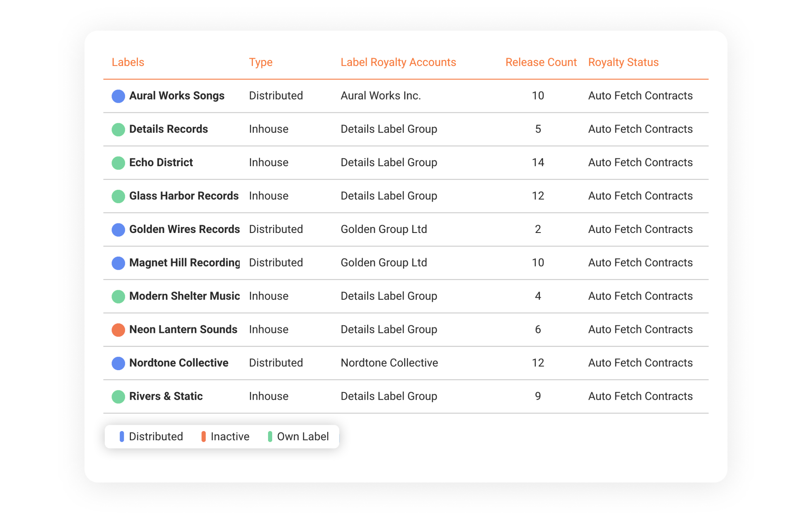Click blue status dot beside Aural Works Songs
This screenshot has width=812, height=514.
coord(118,96)
